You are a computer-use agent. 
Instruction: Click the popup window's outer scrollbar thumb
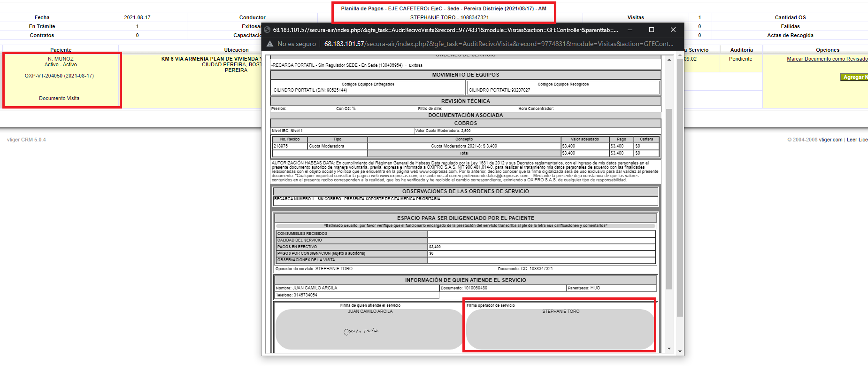pyautogui.click(x=680, y=187)
